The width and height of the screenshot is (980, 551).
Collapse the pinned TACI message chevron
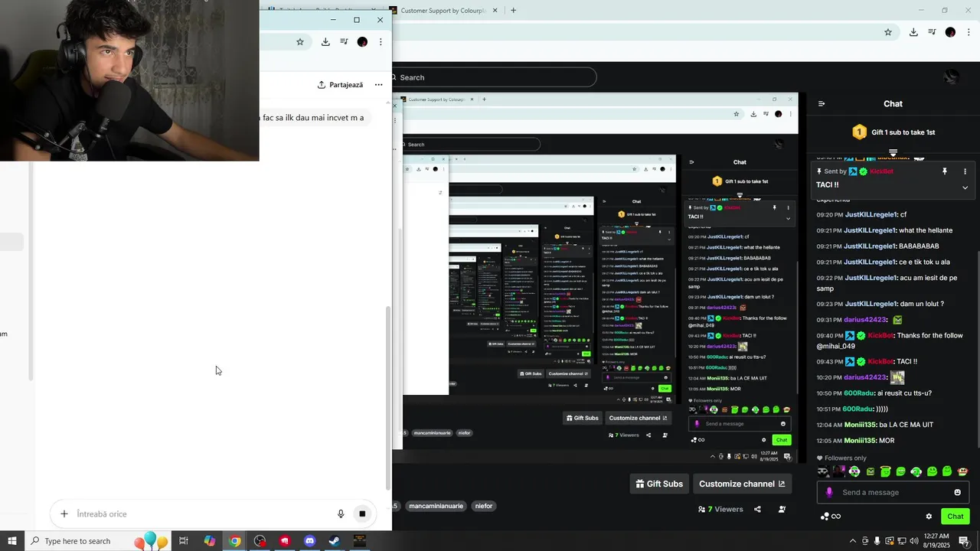965,187
